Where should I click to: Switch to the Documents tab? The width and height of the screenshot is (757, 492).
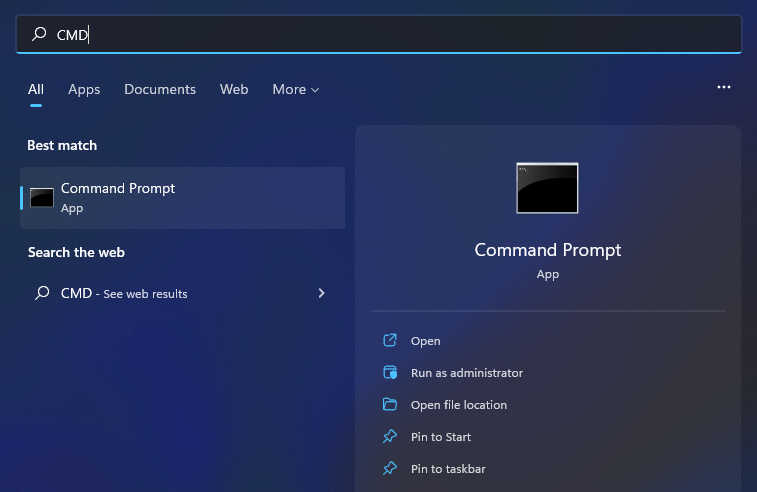[160, 89]
